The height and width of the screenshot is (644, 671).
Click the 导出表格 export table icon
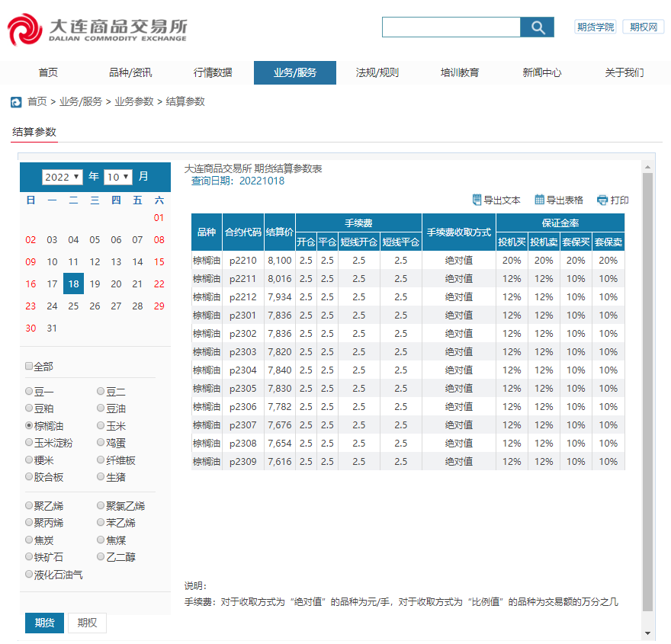(x=540, y=200)
